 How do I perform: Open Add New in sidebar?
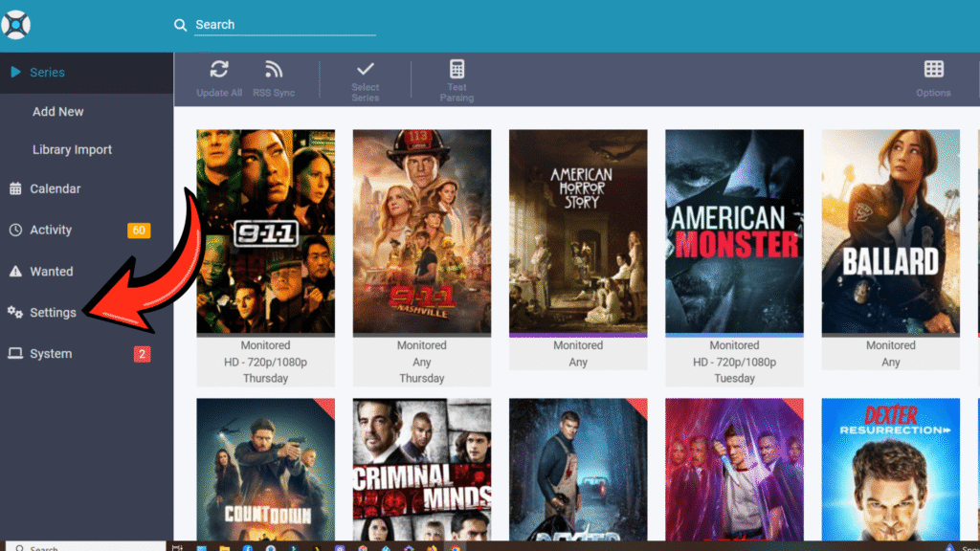[x=58, y=112]
